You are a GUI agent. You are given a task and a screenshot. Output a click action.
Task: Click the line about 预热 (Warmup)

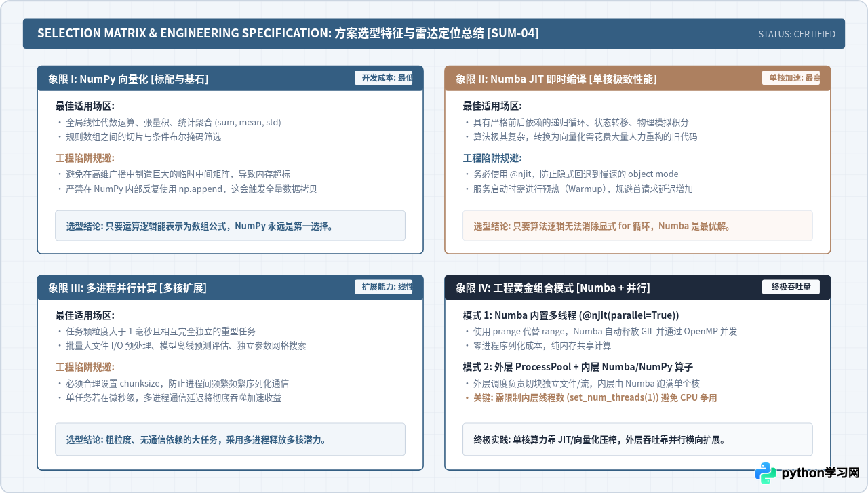click(578, 189)
